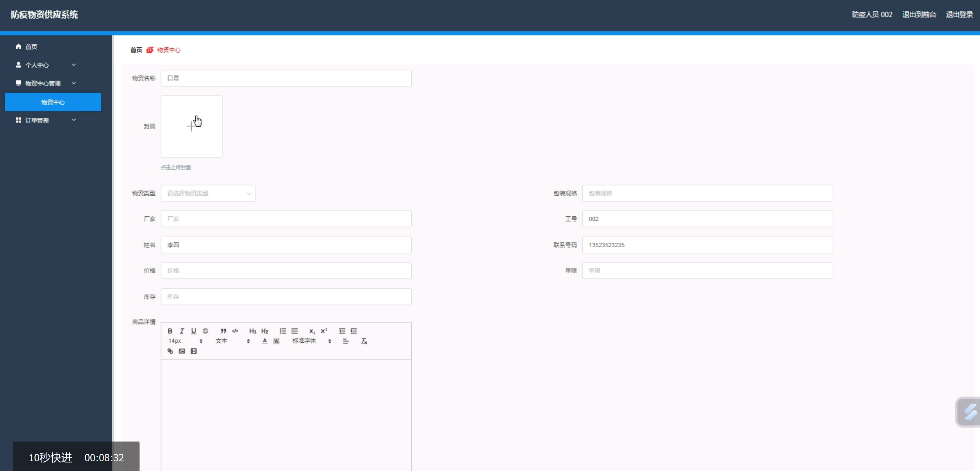Image resolution: width=980 pixels, height=471 pixels.
Task: Open the 物资类型 dropdown
Action: (x=208, y=193)
